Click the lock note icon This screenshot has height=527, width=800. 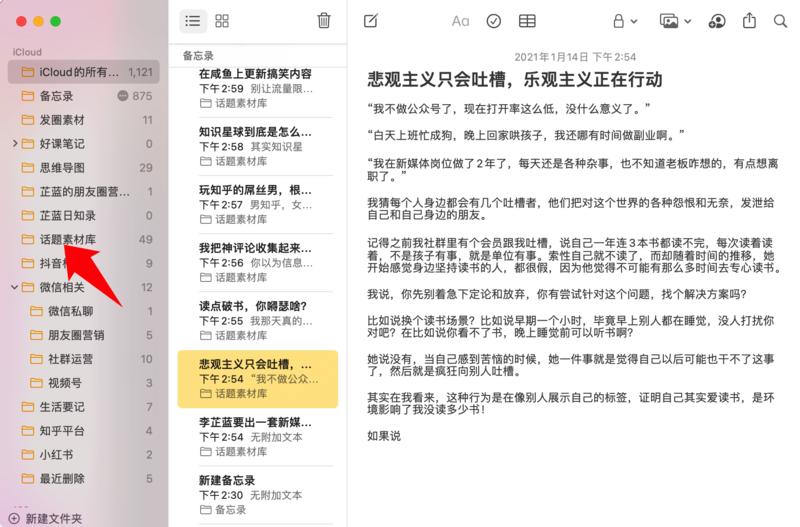618,21
